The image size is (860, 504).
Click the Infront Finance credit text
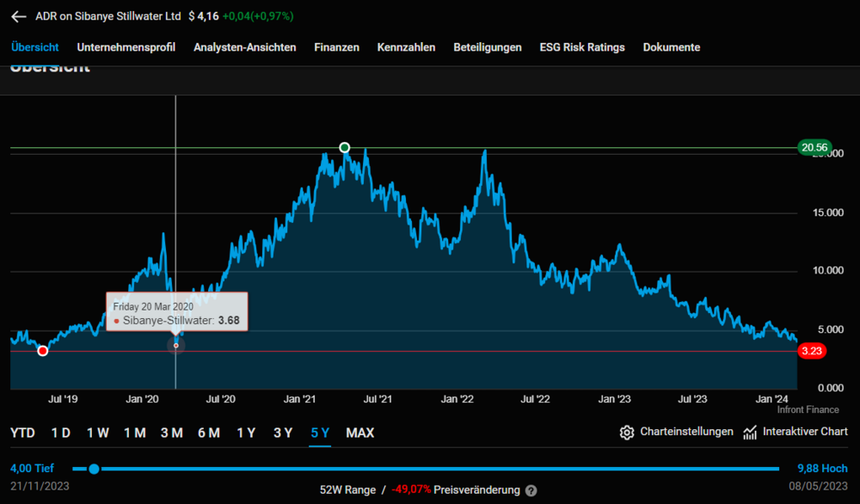pyautogui.click(x=808, y=409)
